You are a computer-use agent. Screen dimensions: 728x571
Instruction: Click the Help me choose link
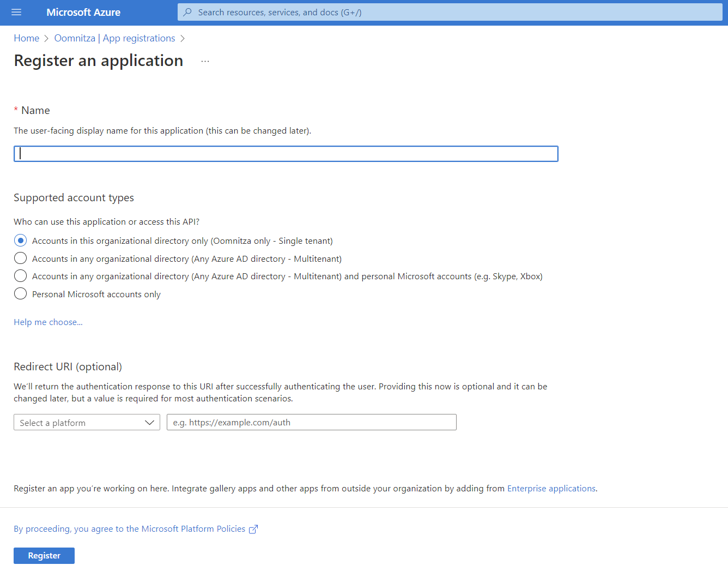pos(48,322)
